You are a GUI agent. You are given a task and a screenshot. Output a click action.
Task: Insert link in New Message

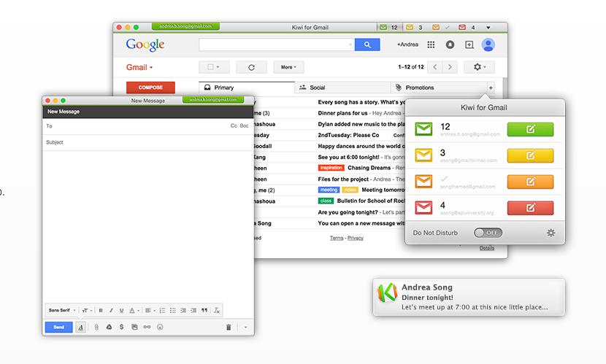147,327
